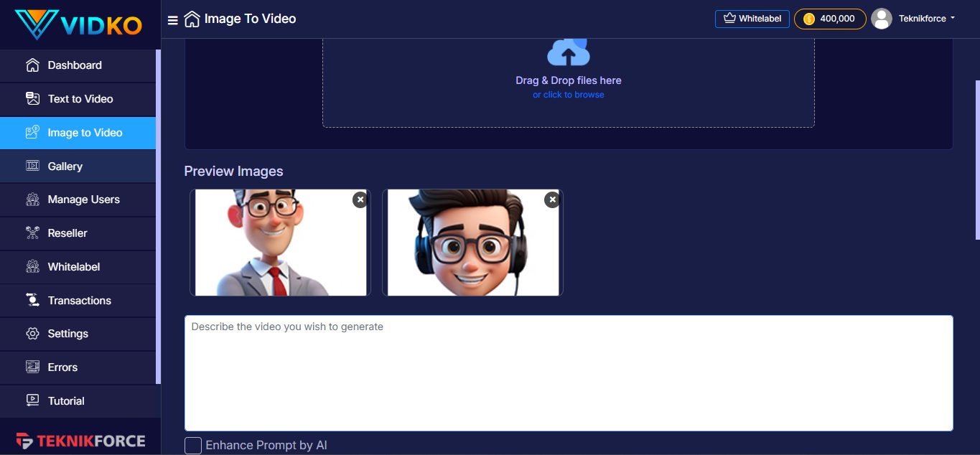Enable the Enhance Prompt by AI checkbox
Viewport: 980px width, 455px height.
tap(193, 446)
